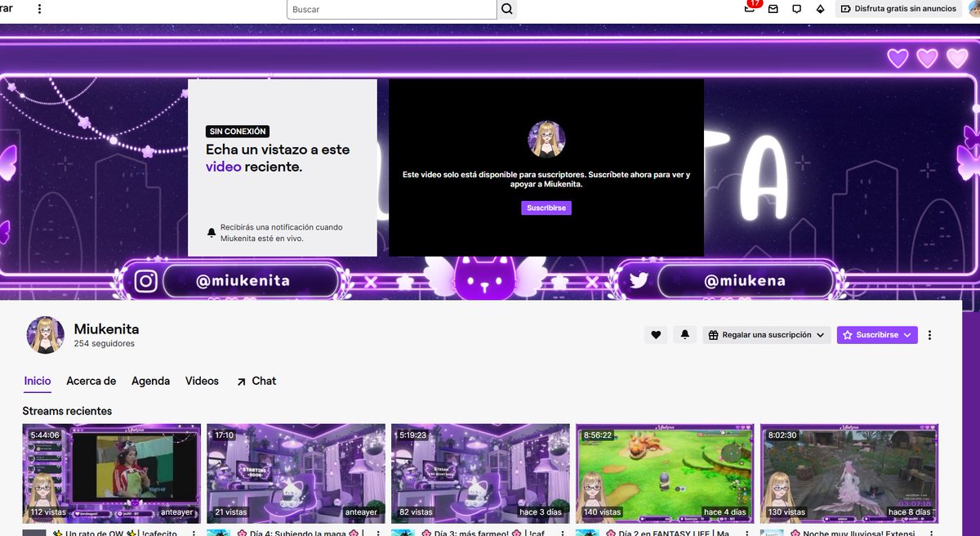Click the streamer avatar in video player

point(546,139)
